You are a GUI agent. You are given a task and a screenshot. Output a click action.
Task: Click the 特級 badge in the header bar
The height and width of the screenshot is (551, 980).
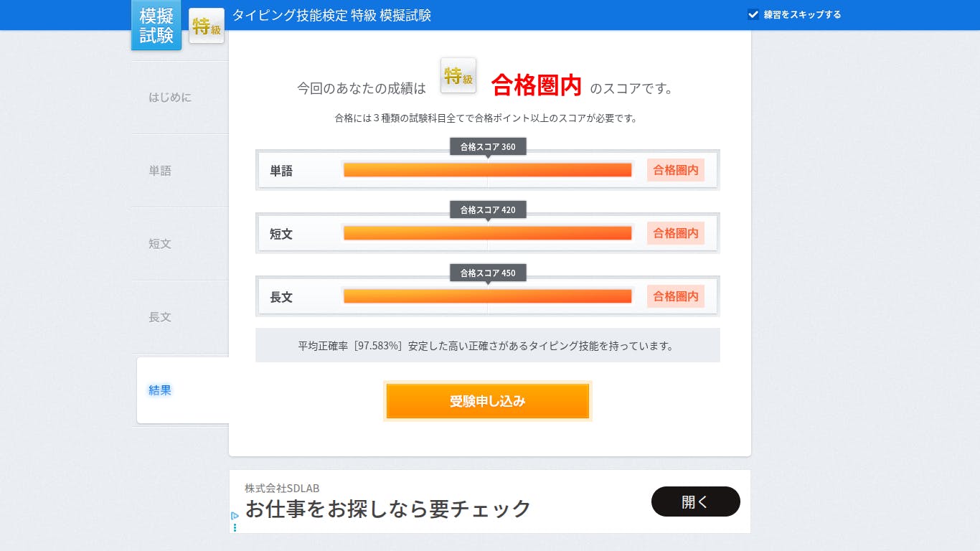click(207, 27)
